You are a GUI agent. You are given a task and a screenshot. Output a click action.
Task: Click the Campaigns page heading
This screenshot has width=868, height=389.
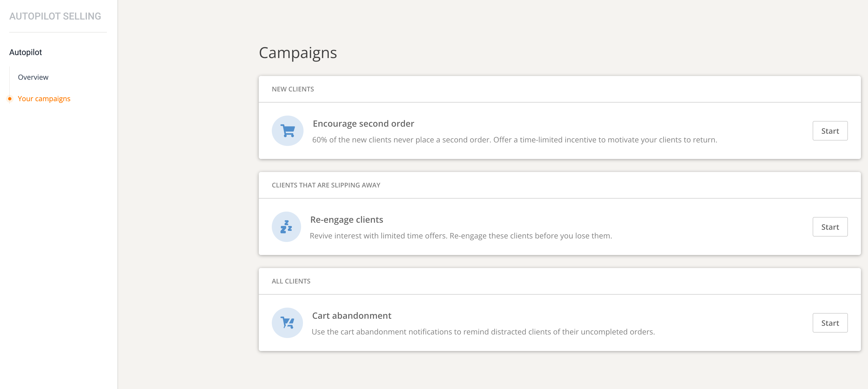click(298, 53)
